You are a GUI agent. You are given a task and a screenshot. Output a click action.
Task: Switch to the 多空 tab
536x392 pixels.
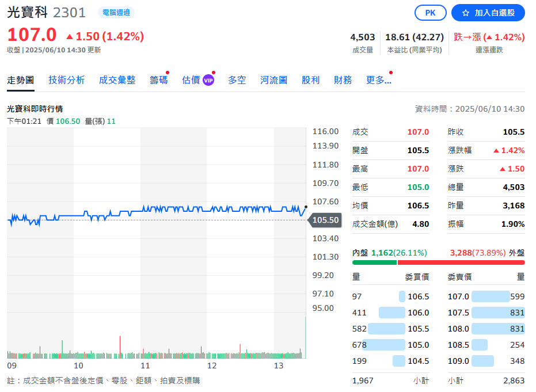point(237,81)
